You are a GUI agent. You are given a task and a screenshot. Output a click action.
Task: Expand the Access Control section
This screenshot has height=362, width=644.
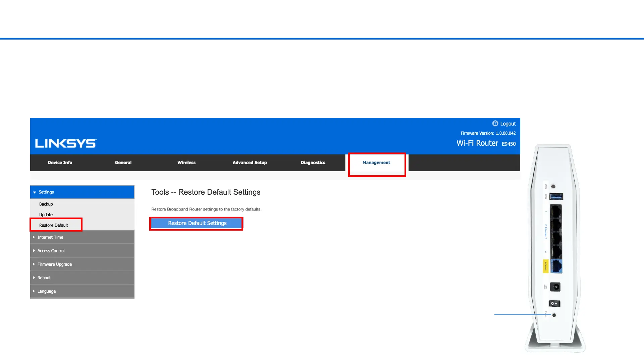pos(51,251)
